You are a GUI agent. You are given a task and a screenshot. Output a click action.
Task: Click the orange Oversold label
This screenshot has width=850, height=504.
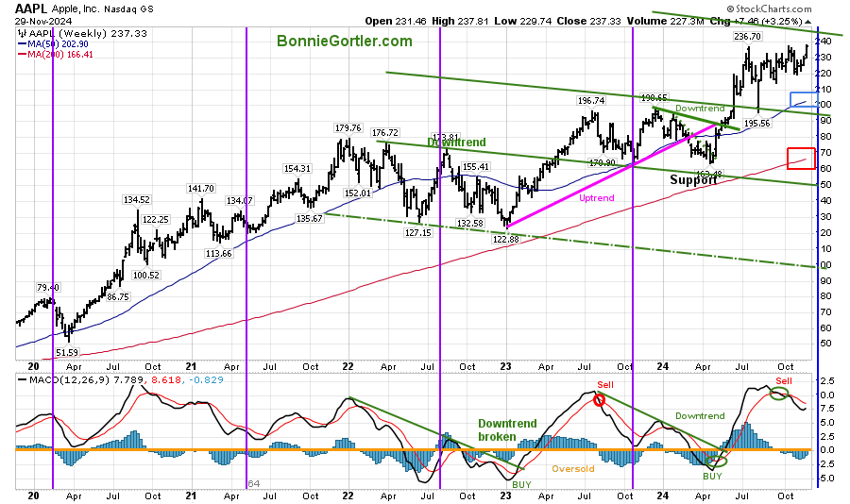point(573,469)
